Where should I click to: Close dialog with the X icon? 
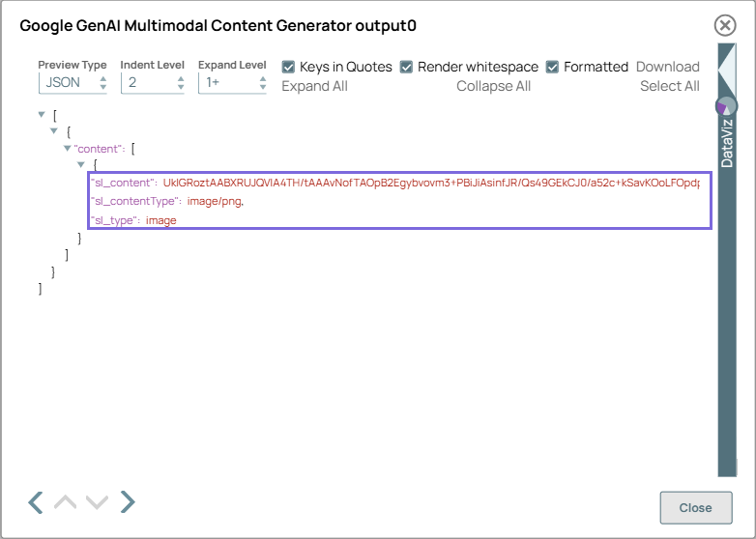[x=725, y=25]
